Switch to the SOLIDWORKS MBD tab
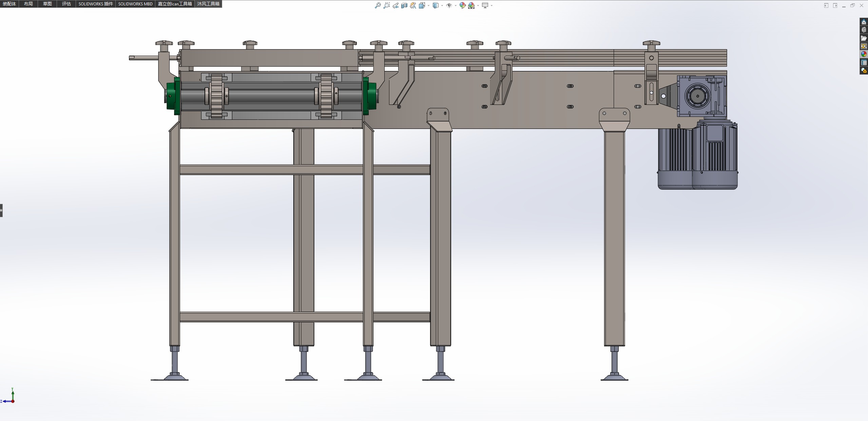The height and width of the screenshot is (421, 868). pos(135,4)
